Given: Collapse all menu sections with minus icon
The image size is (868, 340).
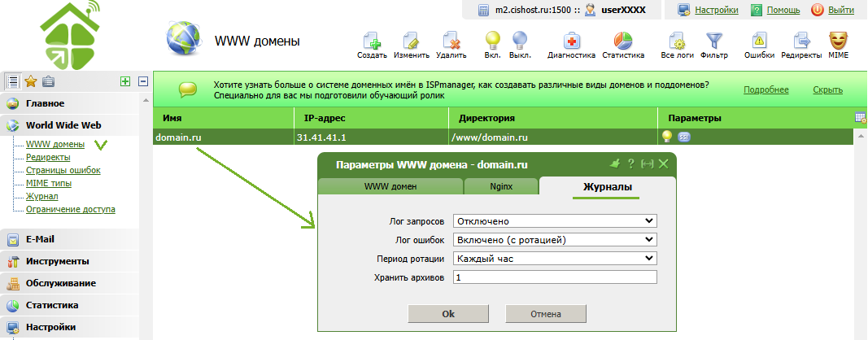Looking at the screenshot, I should pyautogui.click(x=143, y=81).
